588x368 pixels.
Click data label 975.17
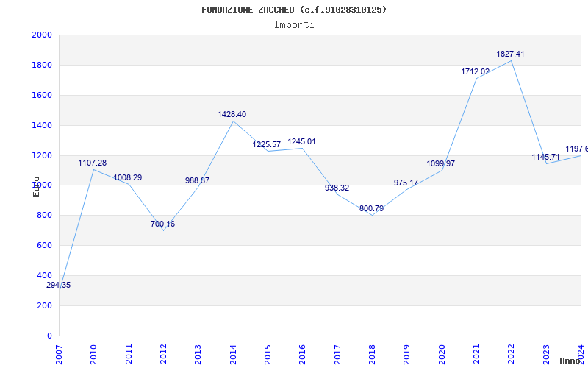point(406,183)
